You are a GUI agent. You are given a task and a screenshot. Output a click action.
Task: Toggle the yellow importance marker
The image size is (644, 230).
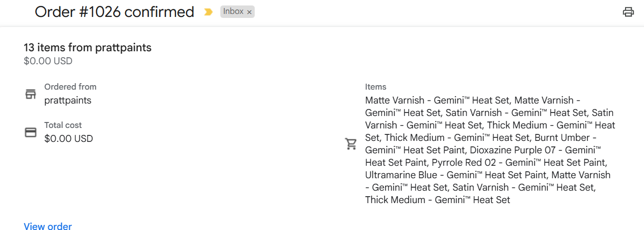[208, 12]
